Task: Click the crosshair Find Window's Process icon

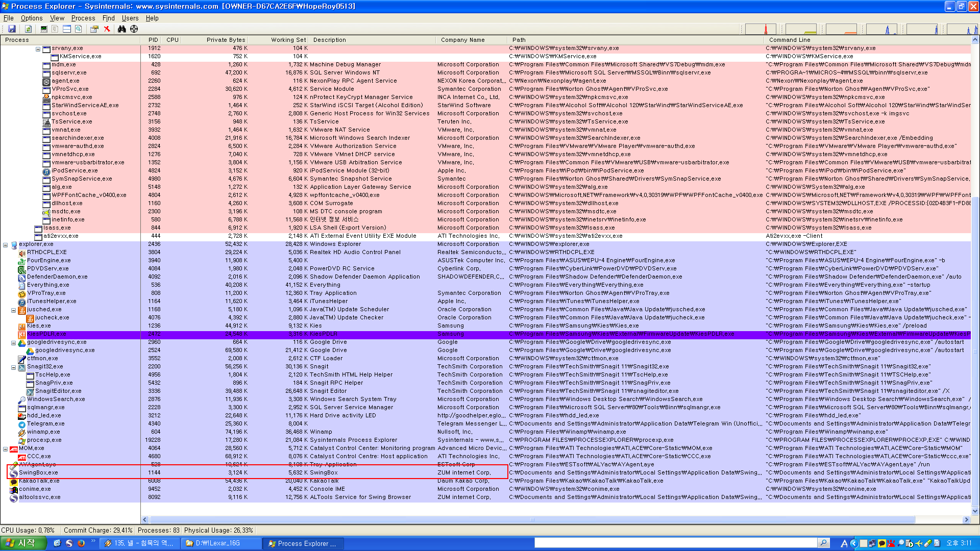Action: point(134,29)
